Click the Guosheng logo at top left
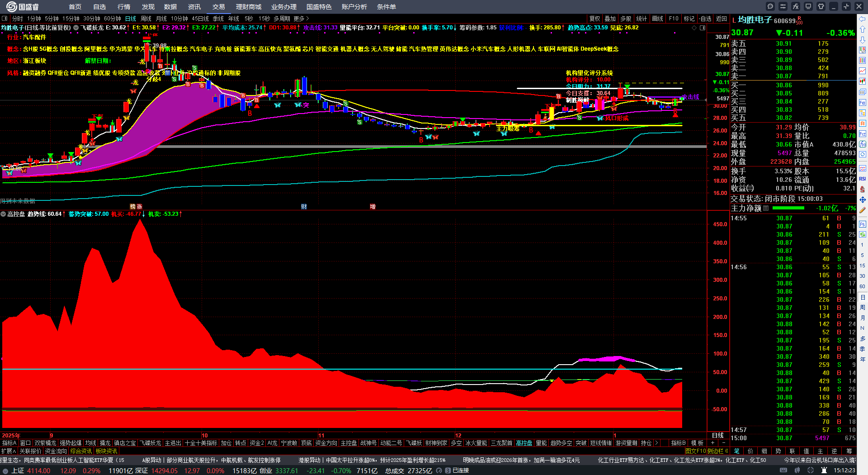This screenshot has width=868, height=475. coord(23,7)
